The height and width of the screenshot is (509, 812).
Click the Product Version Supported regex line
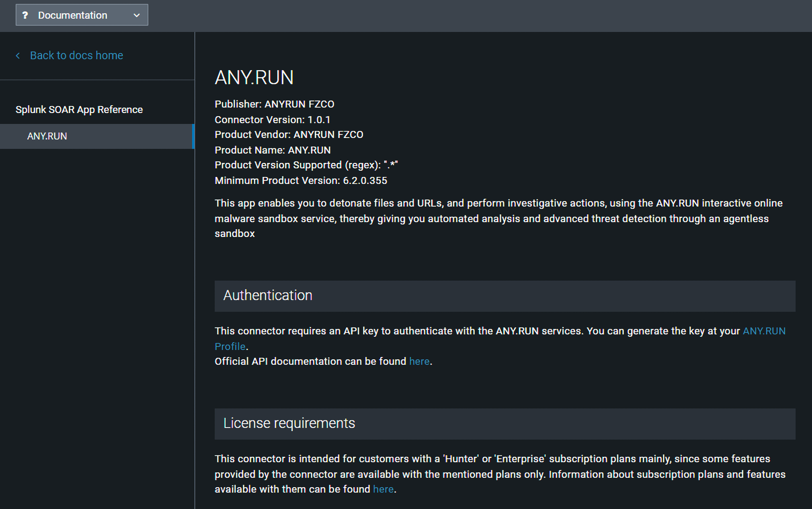point(306,165)
